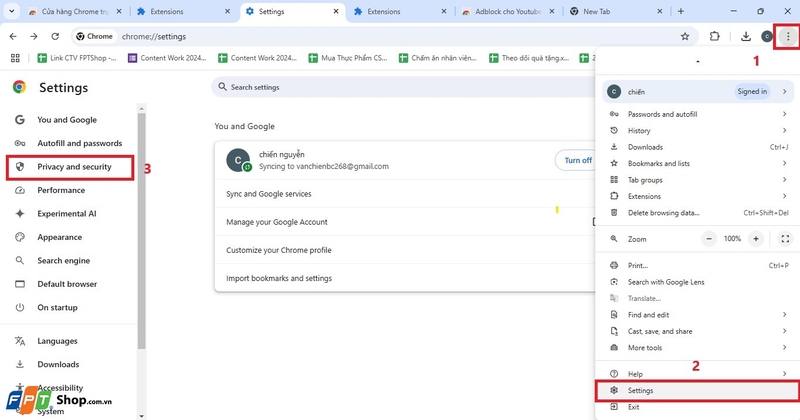800x420 pixels.
Task: Choose Exit in the Chrome menu
Action: tap(697, 407)
